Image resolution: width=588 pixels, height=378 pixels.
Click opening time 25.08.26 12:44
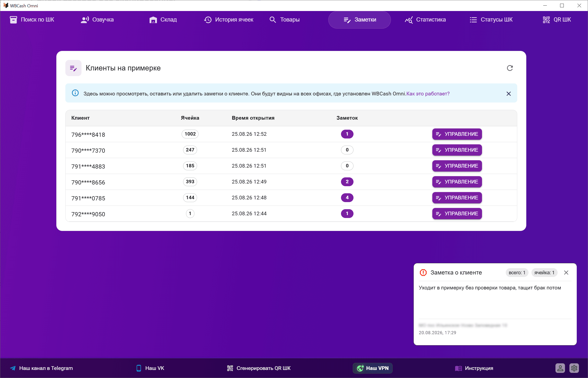pos(249,214)
